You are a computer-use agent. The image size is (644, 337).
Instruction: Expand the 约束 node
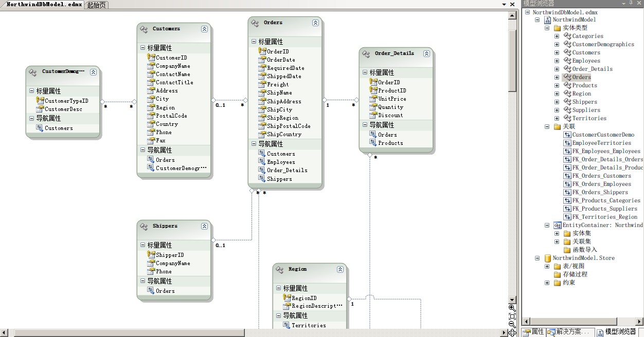[x=547, y=283]
